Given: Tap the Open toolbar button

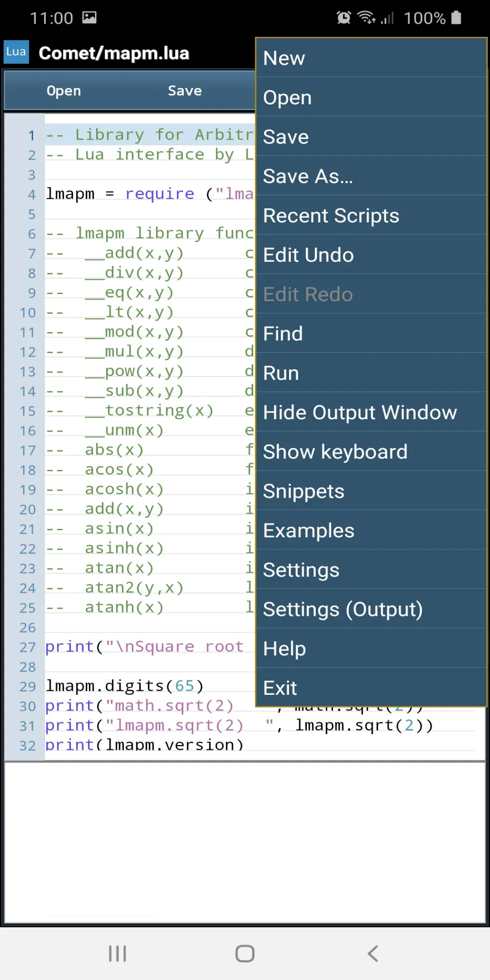Looking at the screenshot, I should [x=64, y=90].
